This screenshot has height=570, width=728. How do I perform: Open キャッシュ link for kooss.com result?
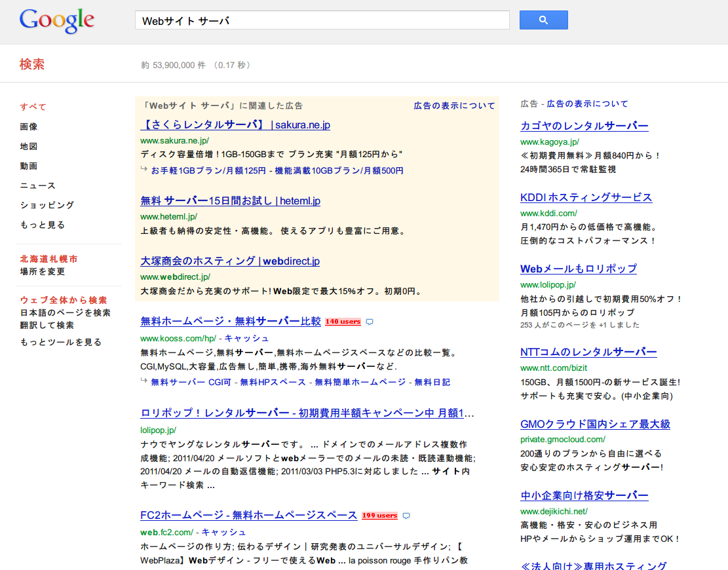pos(246,338)
